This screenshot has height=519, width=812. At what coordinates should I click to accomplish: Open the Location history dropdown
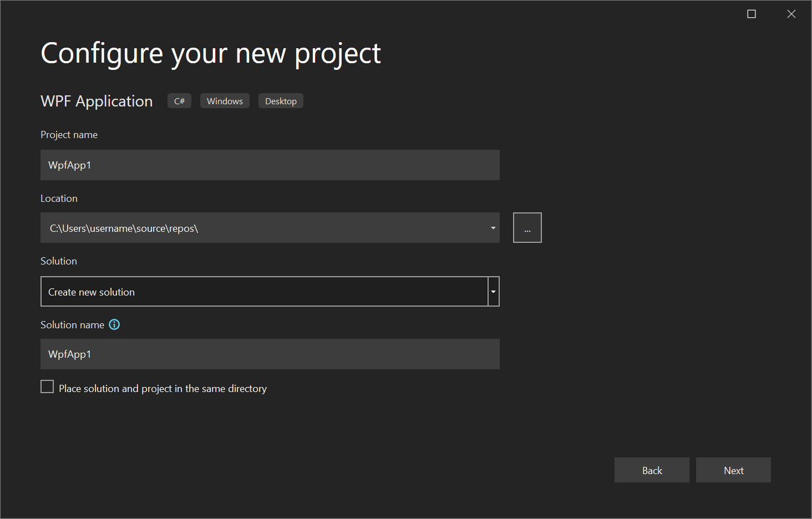493,227
